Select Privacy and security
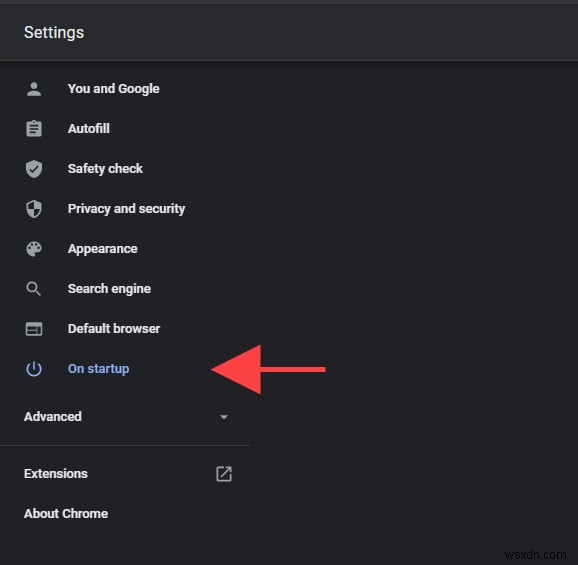578x565 pixels. [126, 209]
